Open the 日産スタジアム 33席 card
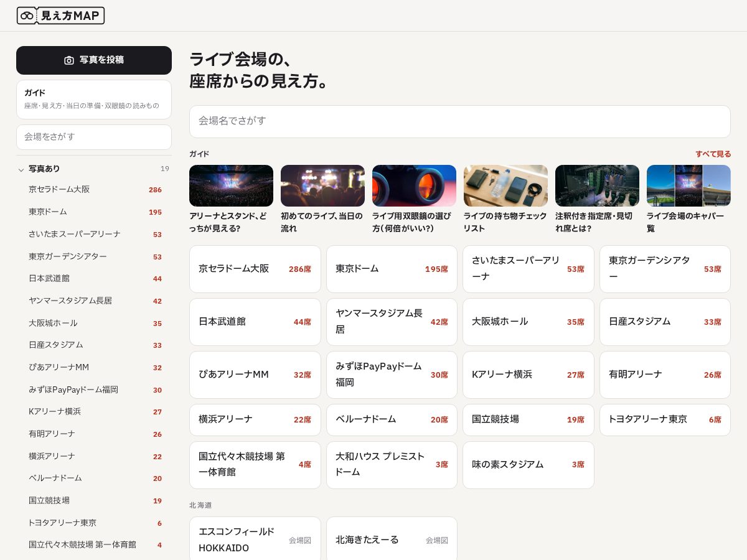This screenshot has width=747, height=560. (665, 322)
